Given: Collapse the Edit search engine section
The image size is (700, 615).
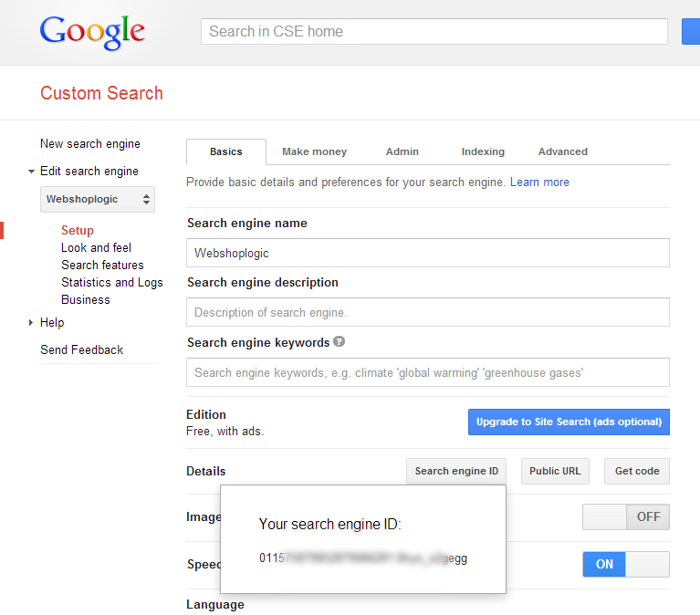Looking at the screenshot, I should pos(31,172).
